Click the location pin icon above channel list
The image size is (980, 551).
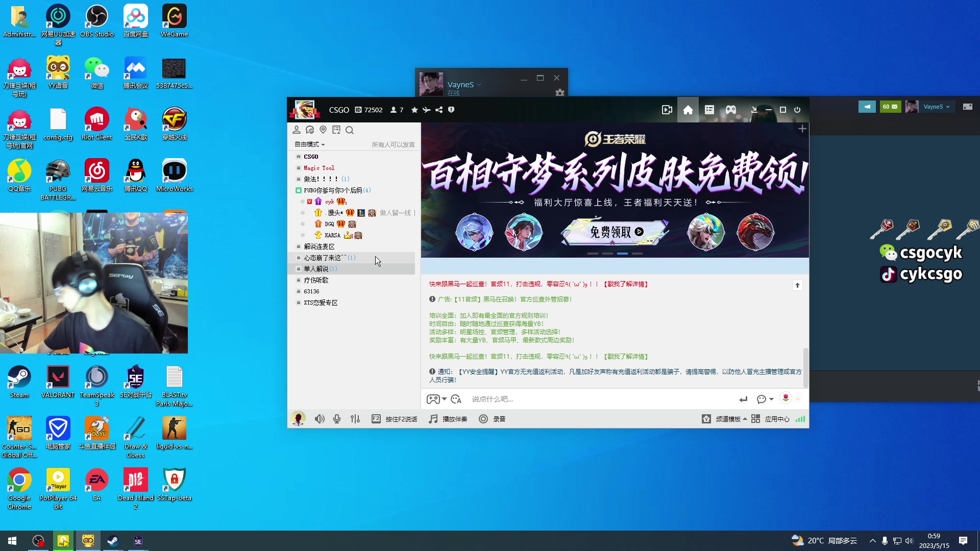pyautogui.click(x=323, y=130)
